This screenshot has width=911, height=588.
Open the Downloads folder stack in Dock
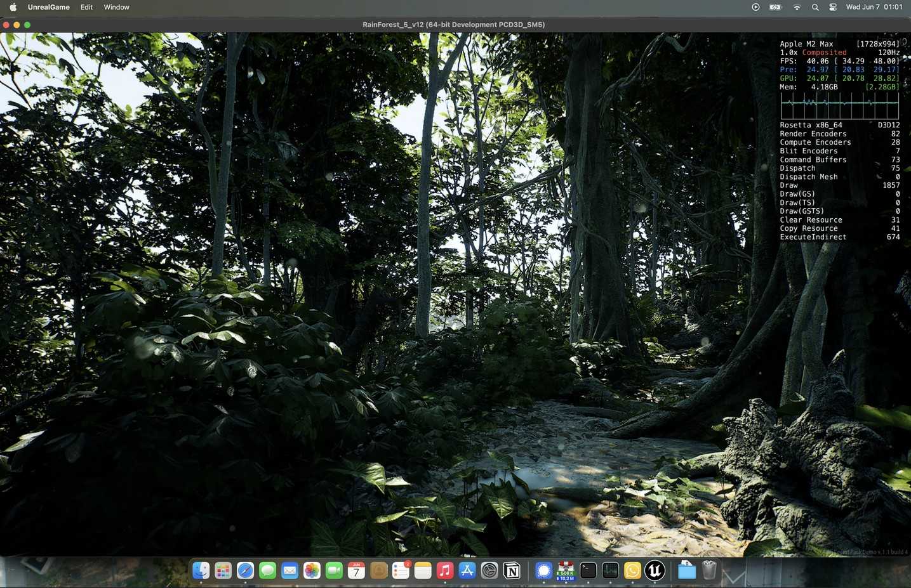click(x=686, y=571)
